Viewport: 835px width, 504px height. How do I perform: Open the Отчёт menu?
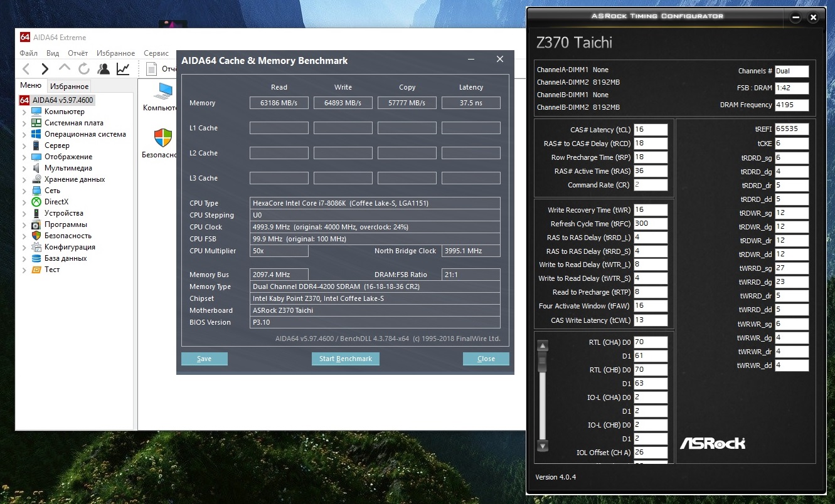point(78,53)
